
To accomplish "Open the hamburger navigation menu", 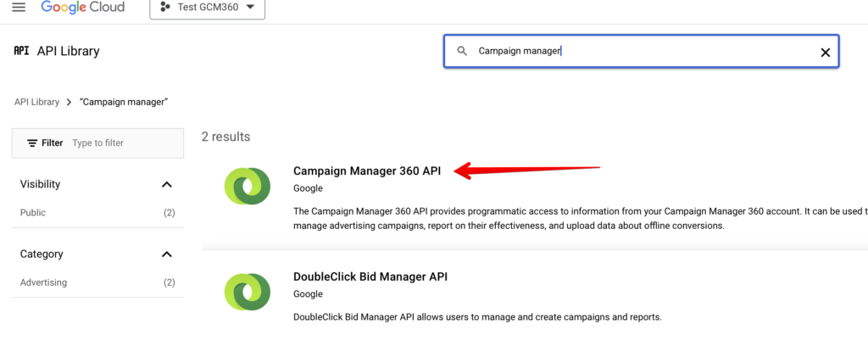I will [x=19, y=8].
